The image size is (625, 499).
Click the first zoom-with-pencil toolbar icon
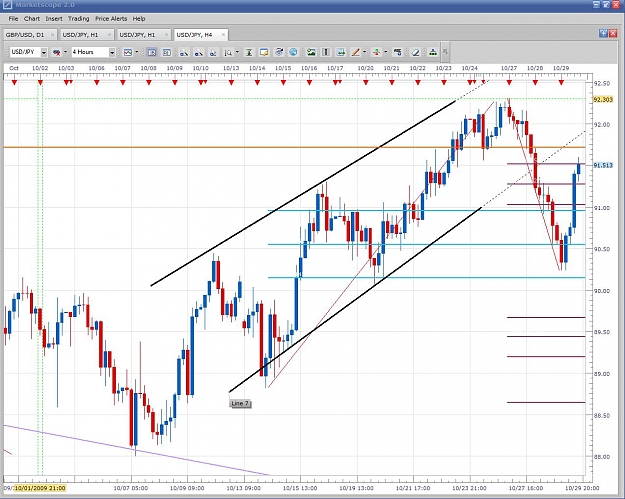point(184,52)
